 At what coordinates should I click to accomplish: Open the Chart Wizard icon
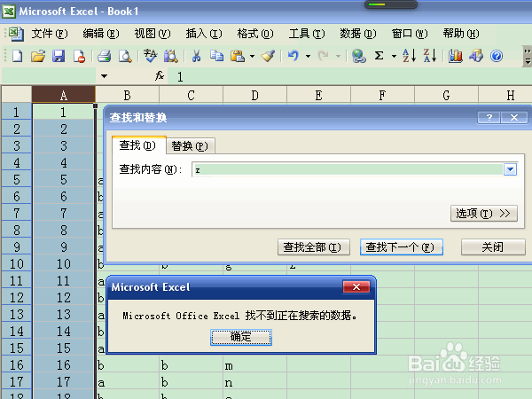pos(456,56)
